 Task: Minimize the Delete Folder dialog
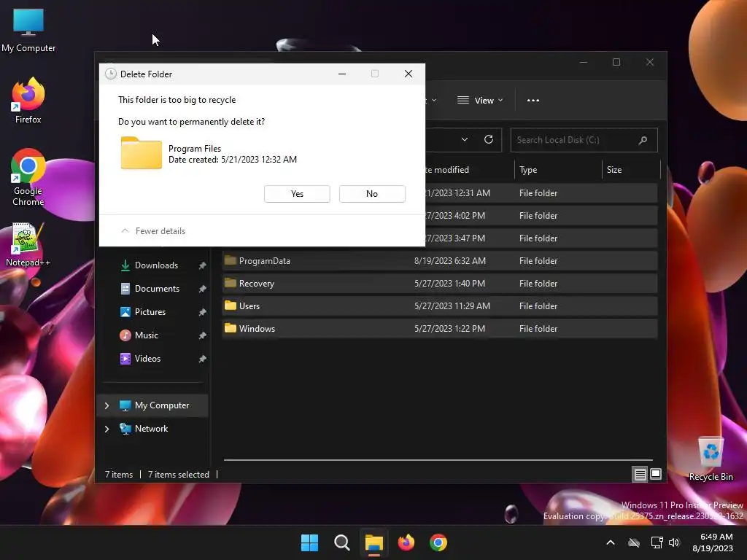tap(342, 74)
